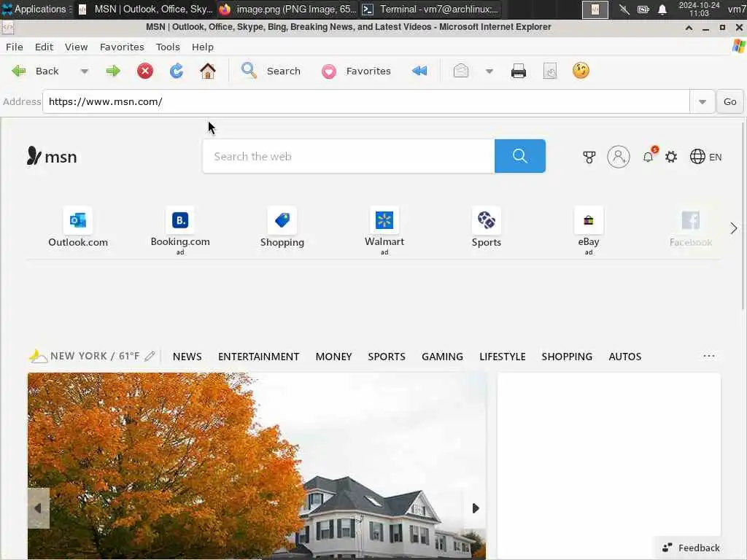Click the edit page document icon
The image size is (747, 560).
(x=550, y=71)
